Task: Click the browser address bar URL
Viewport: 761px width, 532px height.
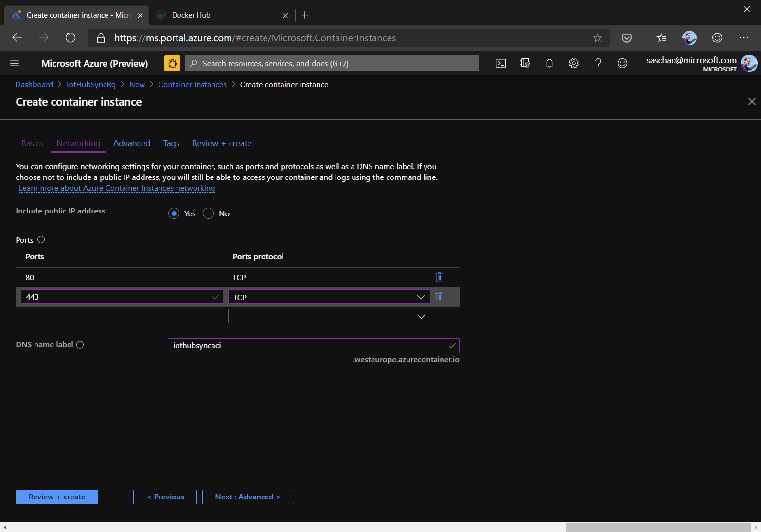Action: [255, 38]
